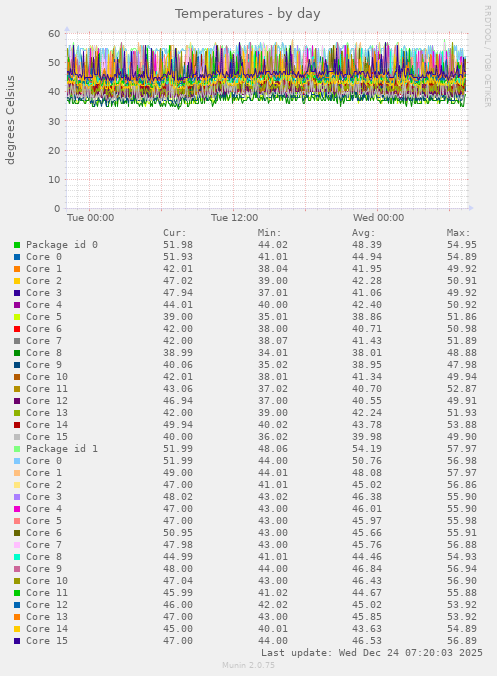Click the '30' label on the y-axis

54,121
